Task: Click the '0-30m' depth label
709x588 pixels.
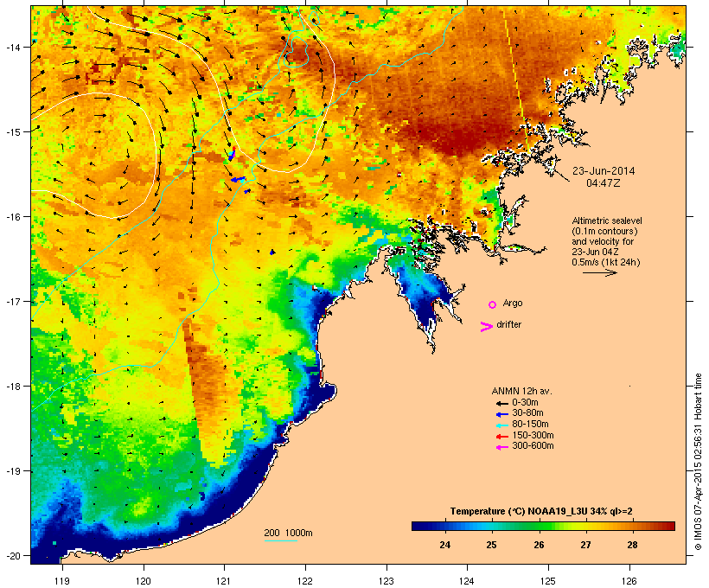Action: [x=525, y=403]
